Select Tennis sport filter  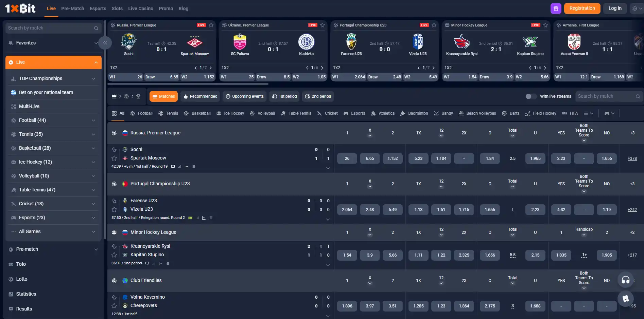click(168, 113)
